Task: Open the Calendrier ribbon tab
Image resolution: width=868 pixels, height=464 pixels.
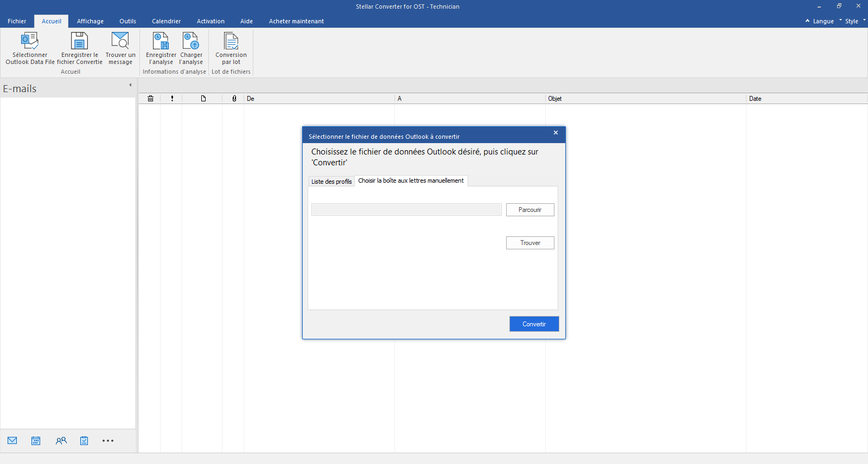Action: pos(166,21)
